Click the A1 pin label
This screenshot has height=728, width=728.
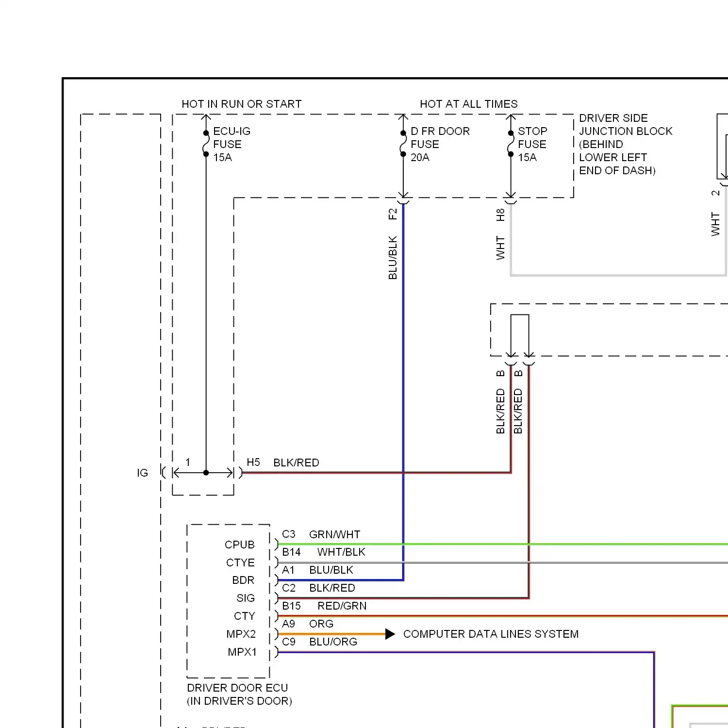(x=288, y=570)
